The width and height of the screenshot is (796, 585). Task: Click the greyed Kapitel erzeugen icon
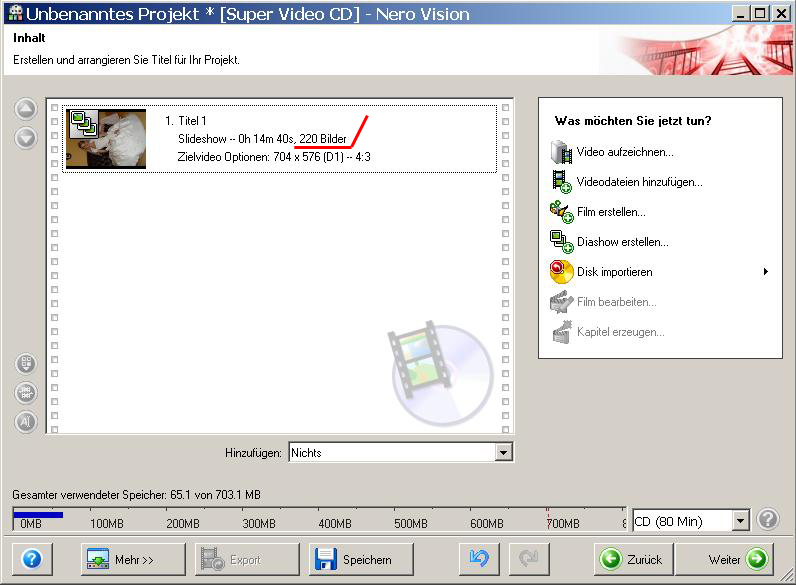click(x=561, y=332)
